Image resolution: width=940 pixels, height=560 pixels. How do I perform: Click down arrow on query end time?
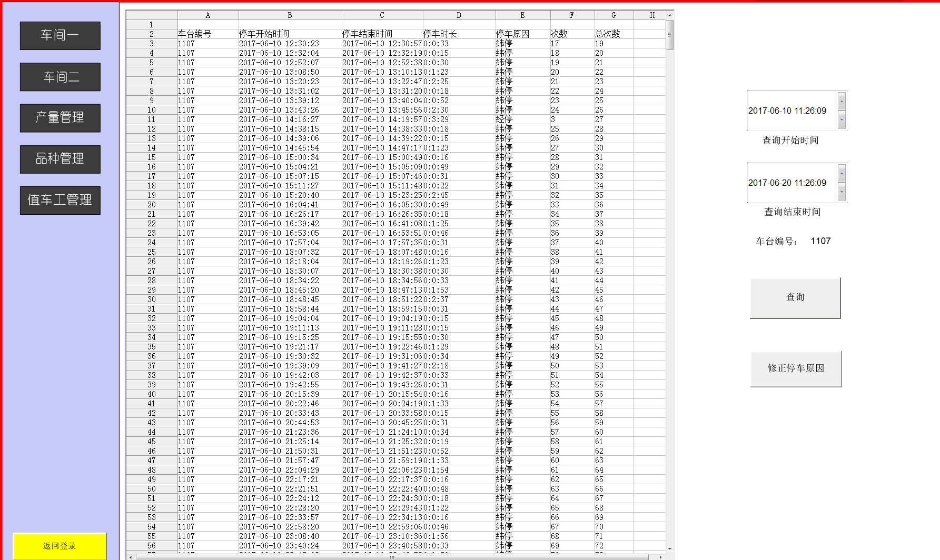tap(842, 192)
